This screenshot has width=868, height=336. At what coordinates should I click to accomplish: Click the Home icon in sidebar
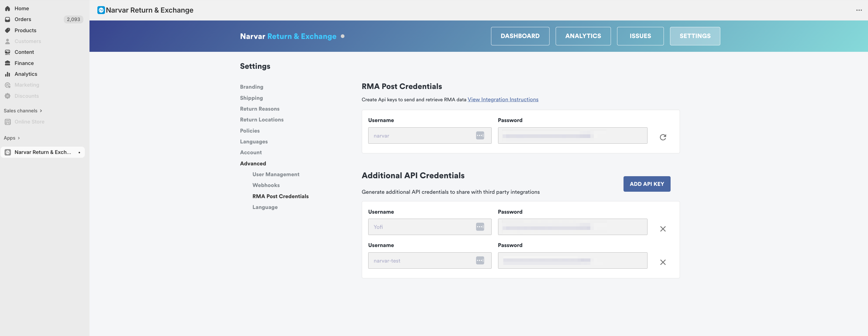pyautogui.click(x=8, y=8)
